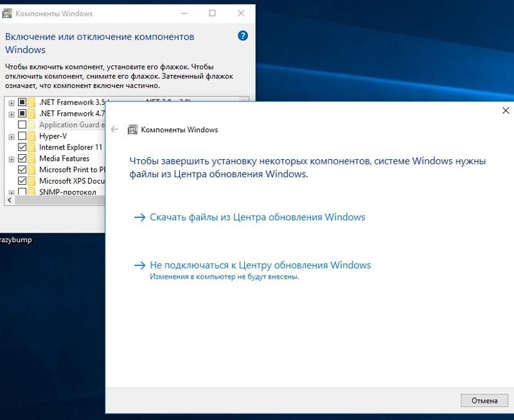
Task: Click the blue help question mark icon
Action: (x=243, y=36)
